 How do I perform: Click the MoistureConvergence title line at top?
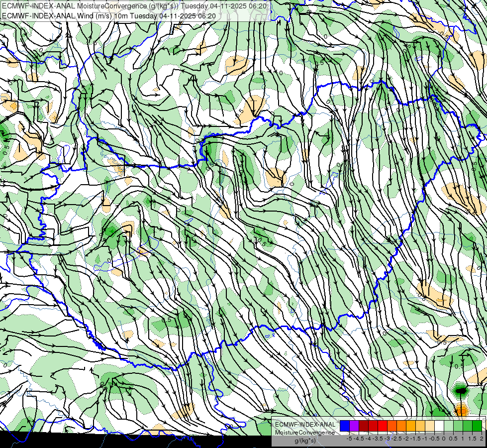(x=134, y=6)
